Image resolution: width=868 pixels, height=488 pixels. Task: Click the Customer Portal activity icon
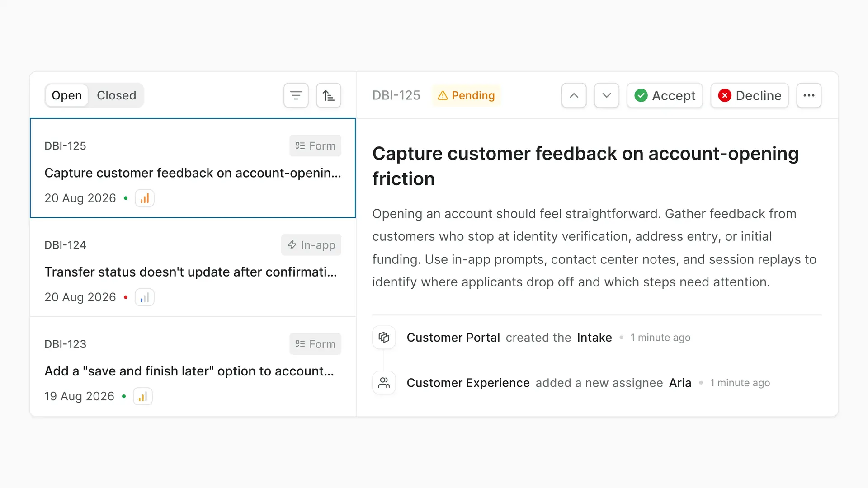pos(384,338)
